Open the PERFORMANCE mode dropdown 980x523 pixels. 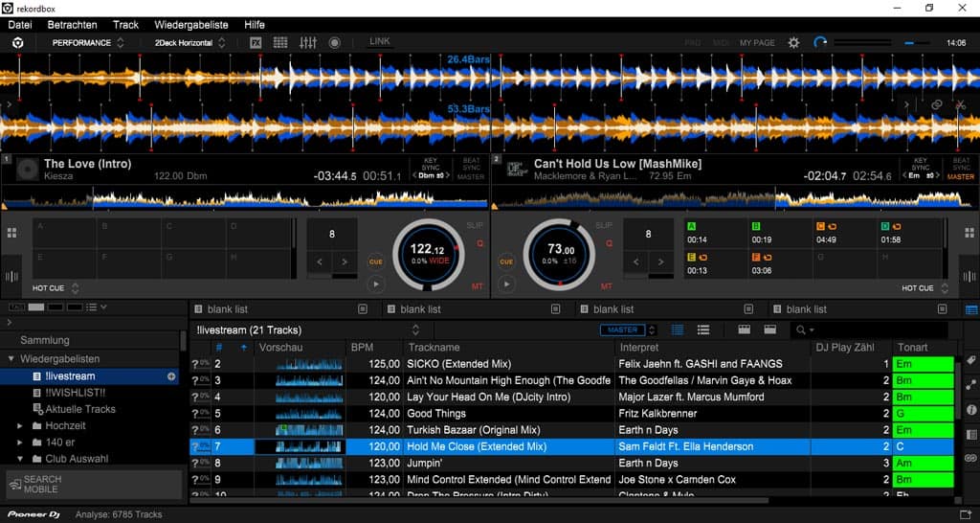click(87, 42)
